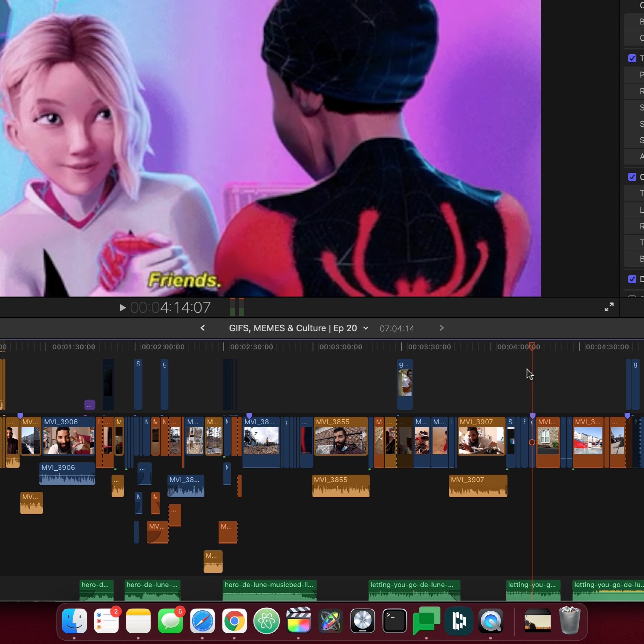Toggle the lowest blue checkbox in the inspector
Image resolution: width=644 pixels, height=644 pixels.
[x=632, y=279]
